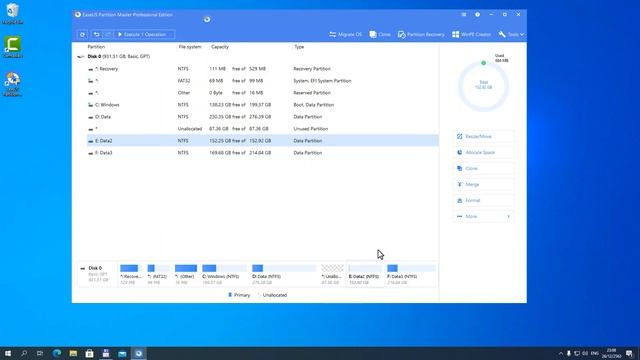
Task: Expand the More options arrow
Action: coord(508,216)
